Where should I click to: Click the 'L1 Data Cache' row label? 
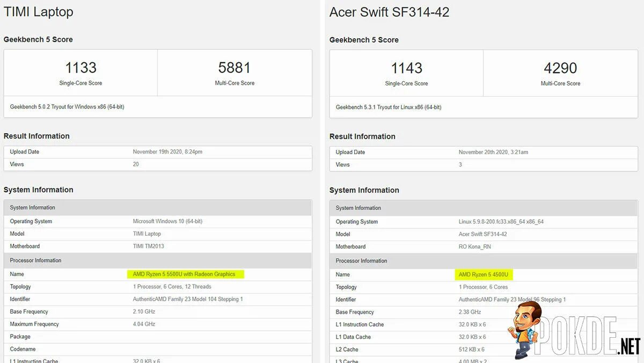pos(353,337)
